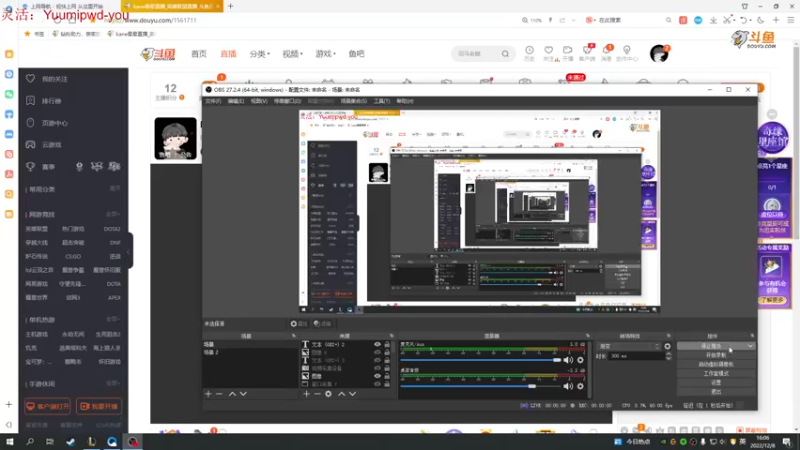Open Douyu follow heart icon in header

(x=549, y=53)
